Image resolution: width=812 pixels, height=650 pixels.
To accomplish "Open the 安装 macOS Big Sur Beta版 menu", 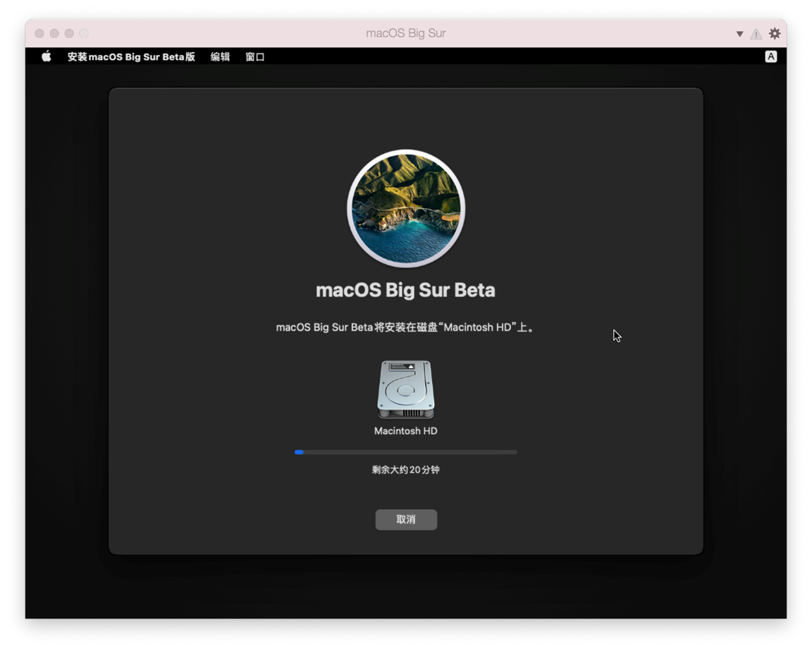I will (131, 56).
